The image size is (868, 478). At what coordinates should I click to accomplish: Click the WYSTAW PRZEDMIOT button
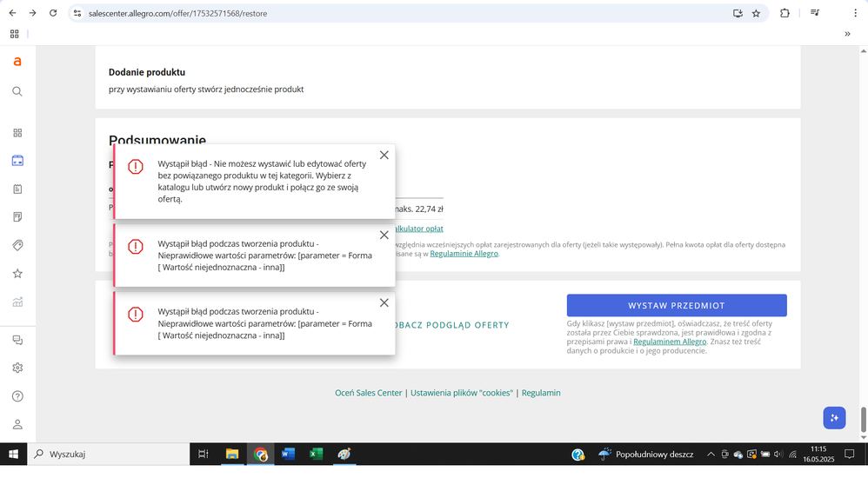coord(677,305)
